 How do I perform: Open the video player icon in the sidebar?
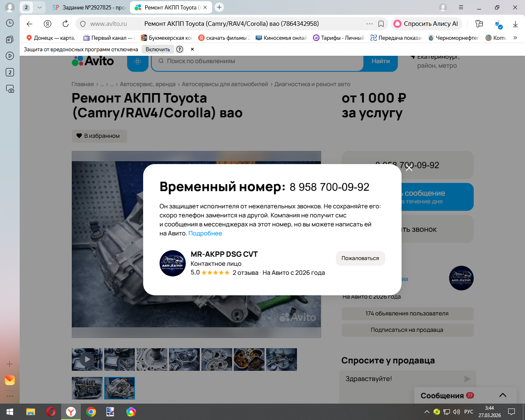(x=10, y=56)
